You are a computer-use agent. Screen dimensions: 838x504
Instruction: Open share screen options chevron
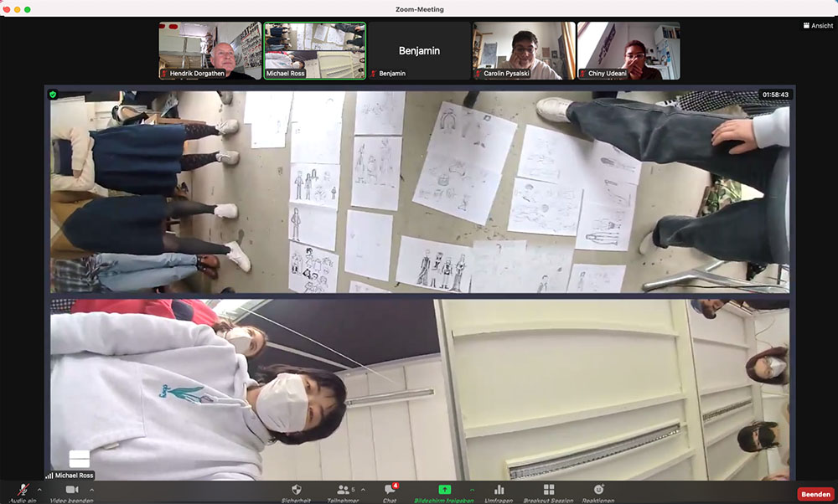point(472,489)
